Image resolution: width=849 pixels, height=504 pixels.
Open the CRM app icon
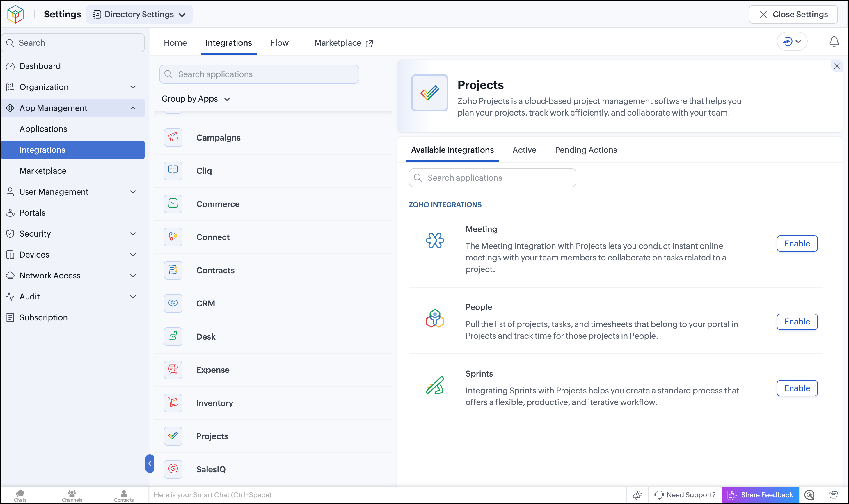173,303
